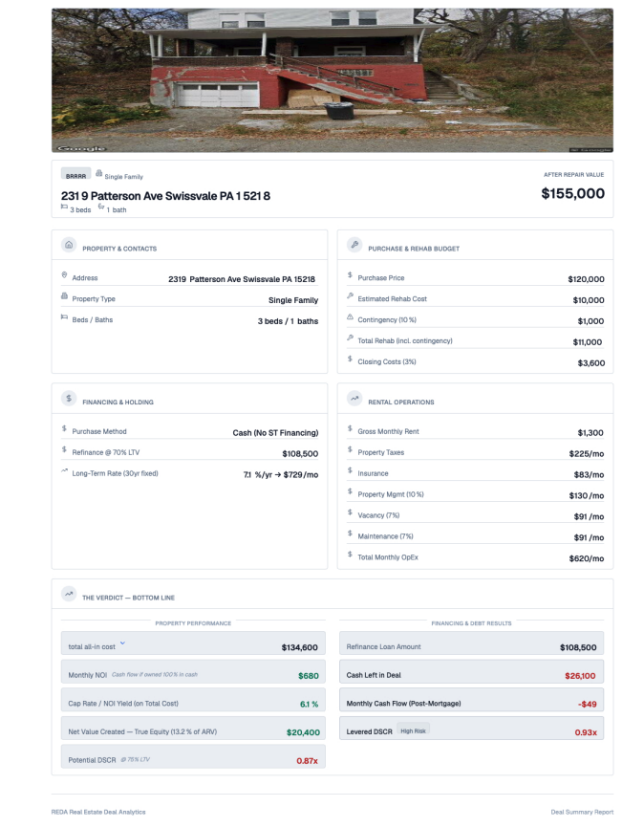Click the dollar icon beside Financing & Holding
The image size is (644, 828).
tap(69, 399)
